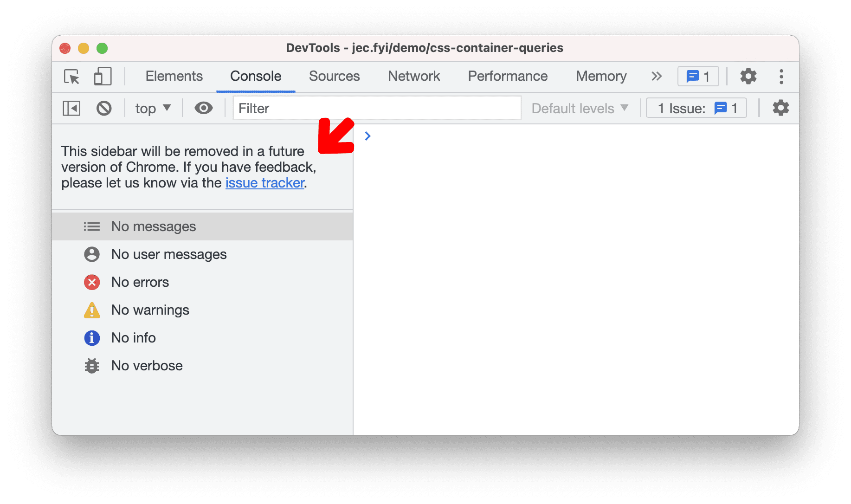Toggle the device toolbar emulation icon
Viewport: 851px width, 504px height.
(102, 77)
